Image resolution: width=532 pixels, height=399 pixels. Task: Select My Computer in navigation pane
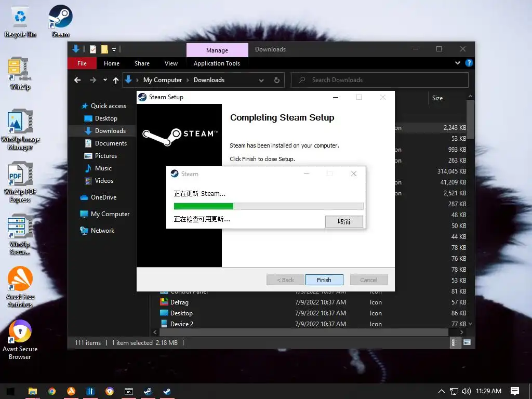pos(104,214)
